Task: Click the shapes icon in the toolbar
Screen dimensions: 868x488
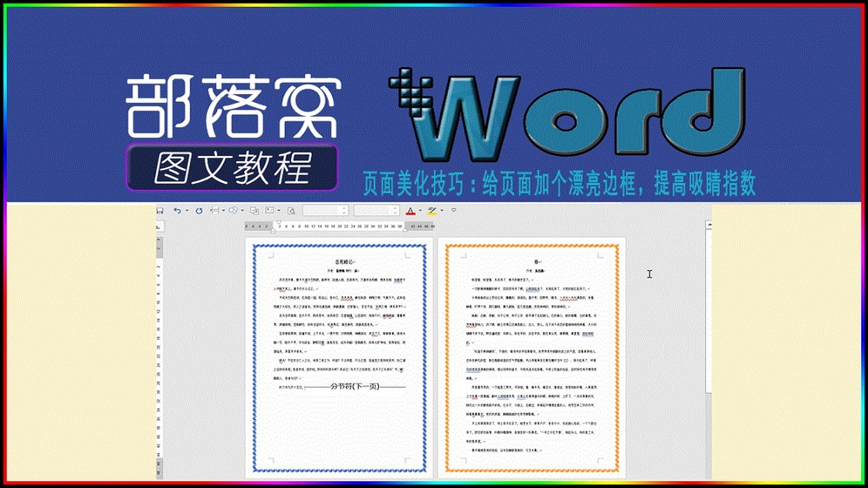Action: click(233, 211)
